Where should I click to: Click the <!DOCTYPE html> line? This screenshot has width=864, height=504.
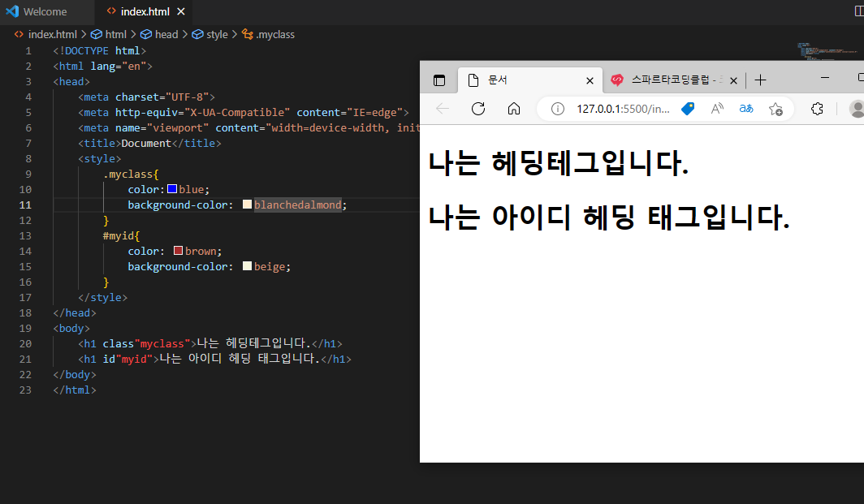pyautogui.click(x=99, y=50)
